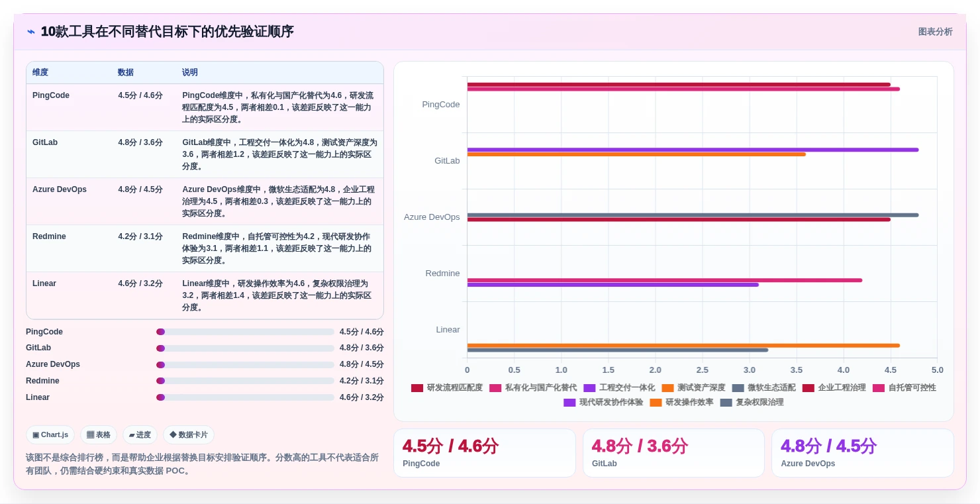The image size is (980, 504).
Task: Open the Azure DevOps 4.8分 / 4.5分 data card
Action: click(x=863, y=453)
